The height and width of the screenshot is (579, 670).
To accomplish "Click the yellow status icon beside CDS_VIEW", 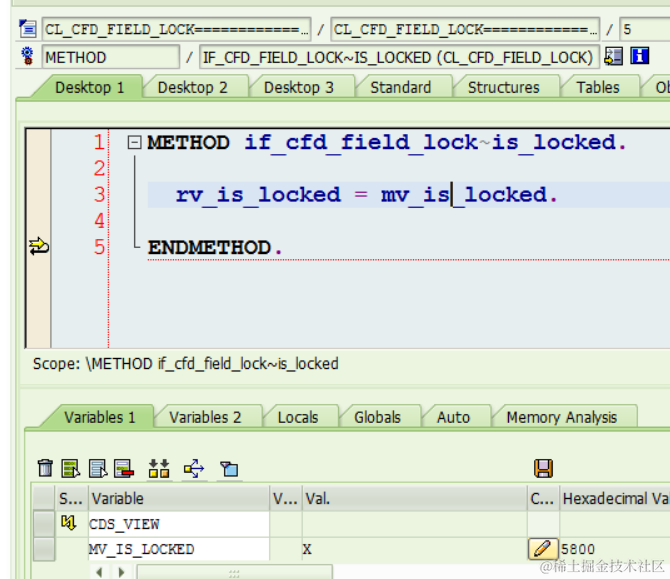I will coord(68,523).
